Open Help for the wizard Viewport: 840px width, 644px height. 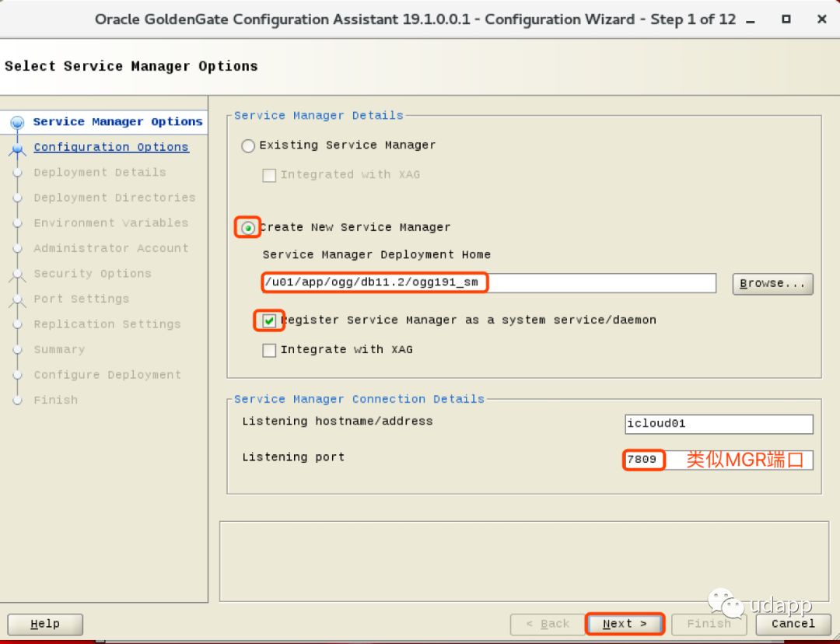45,624
